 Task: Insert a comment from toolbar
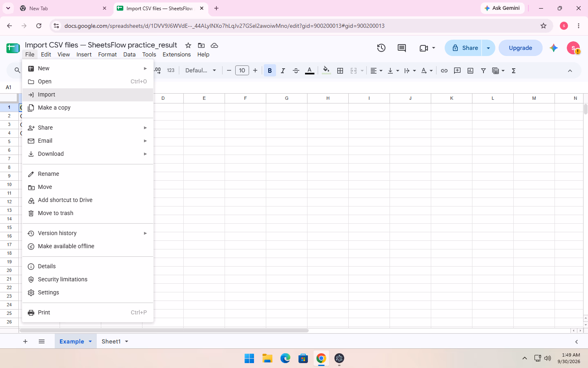(x=457, y=71)
